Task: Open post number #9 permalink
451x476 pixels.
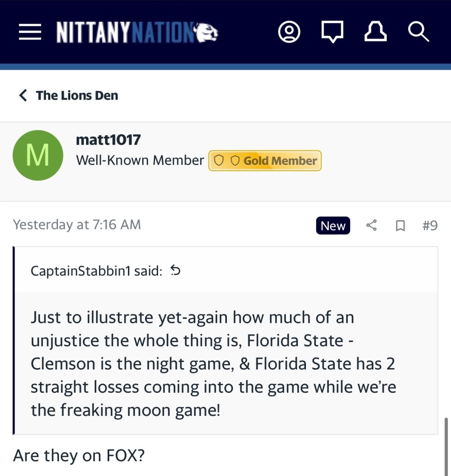Action: click(430, 226)
